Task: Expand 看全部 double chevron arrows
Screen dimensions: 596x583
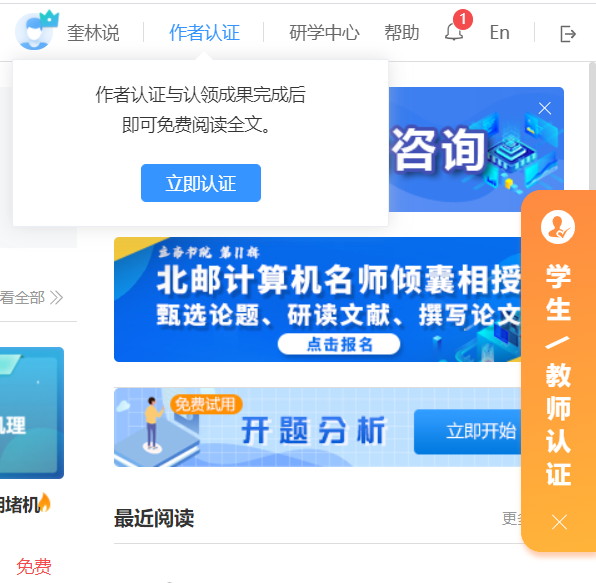Action: [56, 298]
